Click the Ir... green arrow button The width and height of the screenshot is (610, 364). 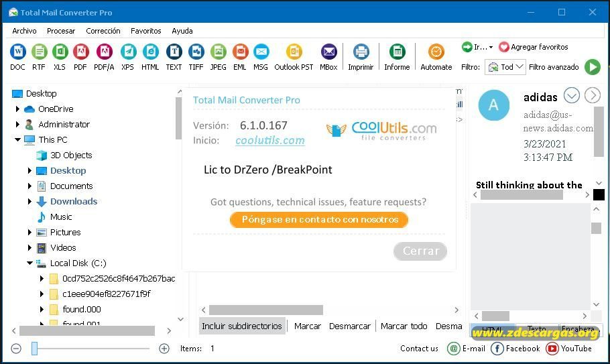pyautogui.click(x=467, y=47)
